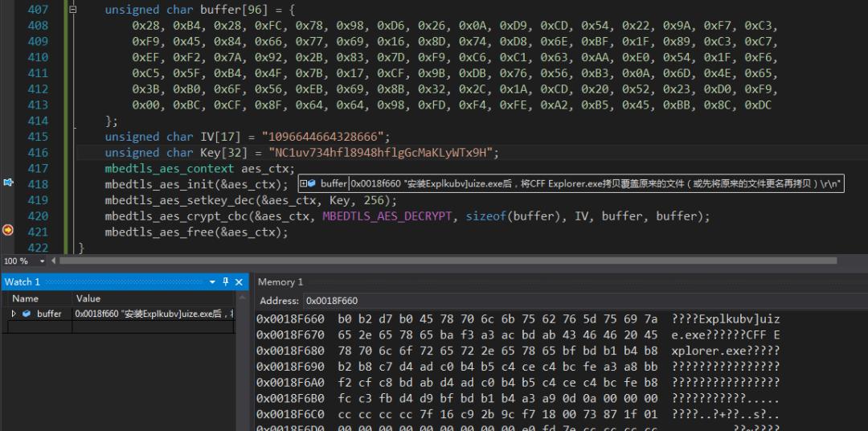Click memory row address 0x0018F6C0

click(290, 414)
